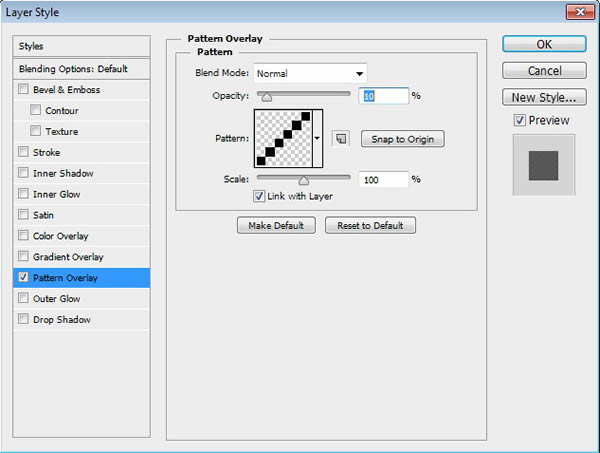
Task: Open Blending Options: Default
Action: (81, 69)
